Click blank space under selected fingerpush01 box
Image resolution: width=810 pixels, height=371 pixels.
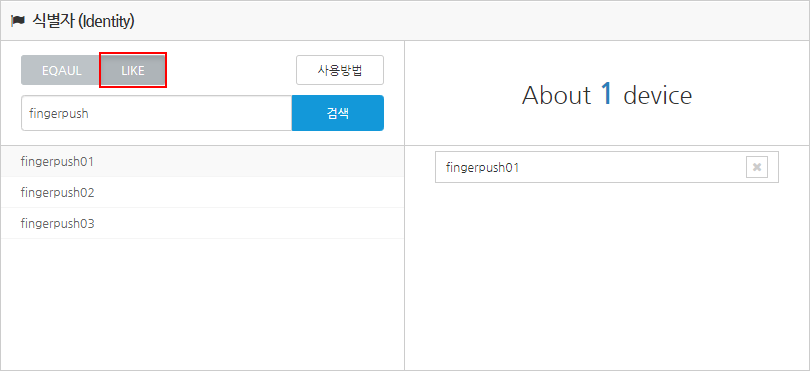(x=606, y=276)
